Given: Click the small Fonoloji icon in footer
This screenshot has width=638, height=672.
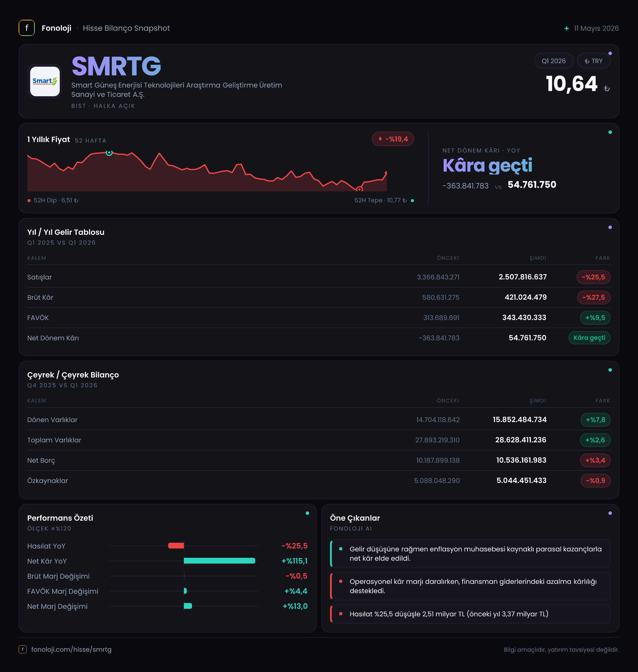Looking at the screenshot, I should coord(23,649).
